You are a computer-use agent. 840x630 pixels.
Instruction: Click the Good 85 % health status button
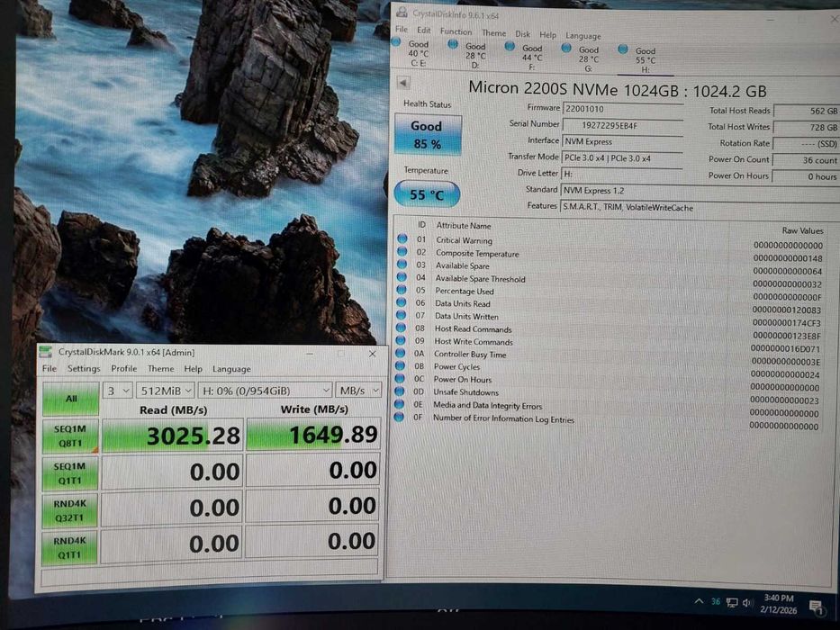pos(428,134)
